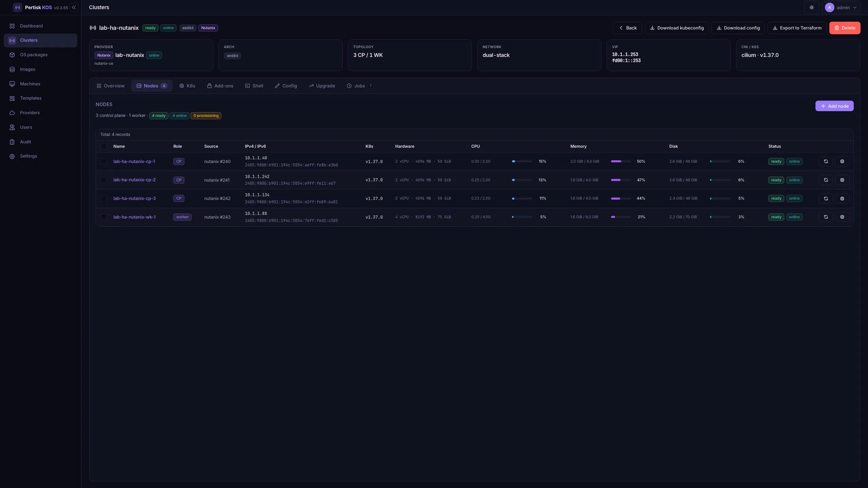Image resolution: width=868 pixels, height=488 pixels.
Task: Click the red Delete button
Action: click(845, 28)
